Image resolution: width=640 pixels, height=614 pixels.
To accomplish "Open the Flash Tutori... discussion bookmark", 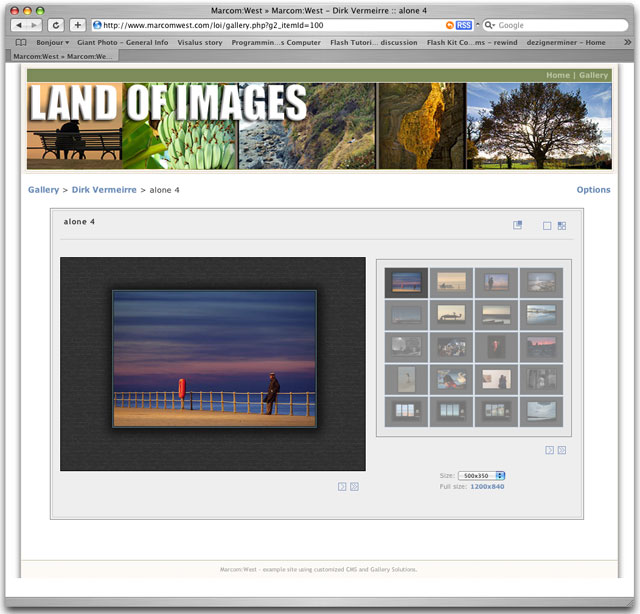I will coord(373,42).
